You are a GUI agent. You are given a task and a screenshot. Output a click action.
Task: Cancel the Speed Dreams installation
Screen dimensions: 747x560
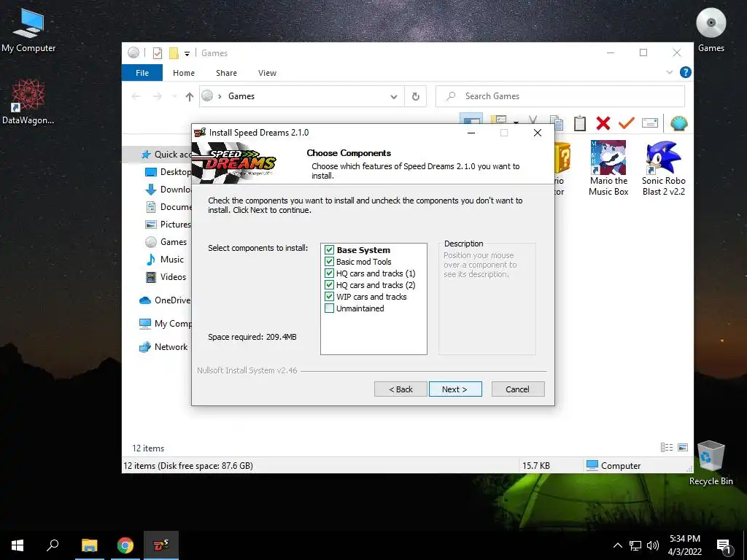click(x=517, y=389)
